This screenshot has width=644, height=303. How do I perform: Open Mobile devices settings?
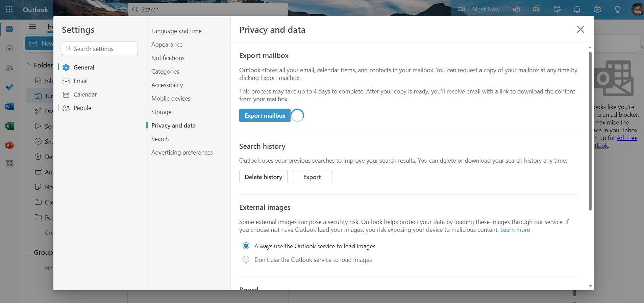[x=171, y=99]
